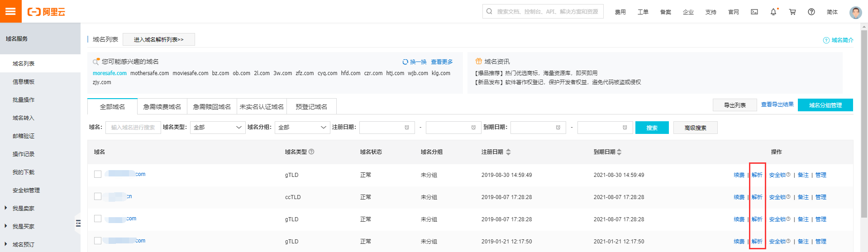Screen dimensions: 868x252
Task: Click calendar icon in second 注册日期 field
Action: [473, 128]
